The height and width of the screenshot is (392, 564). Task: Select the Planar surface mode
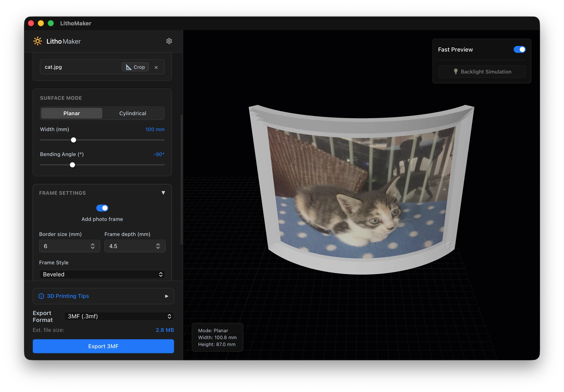tap(72, 113)
